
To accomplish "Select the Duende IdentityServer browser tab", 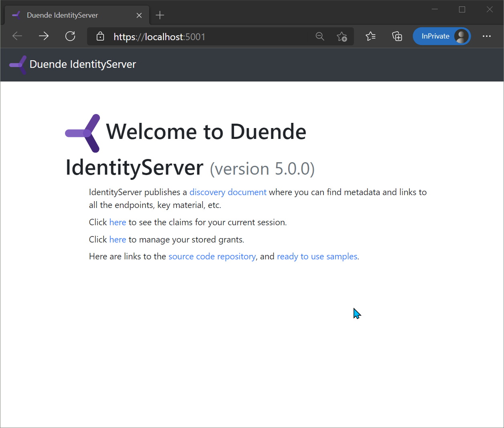I will click(x=77, y=15).
